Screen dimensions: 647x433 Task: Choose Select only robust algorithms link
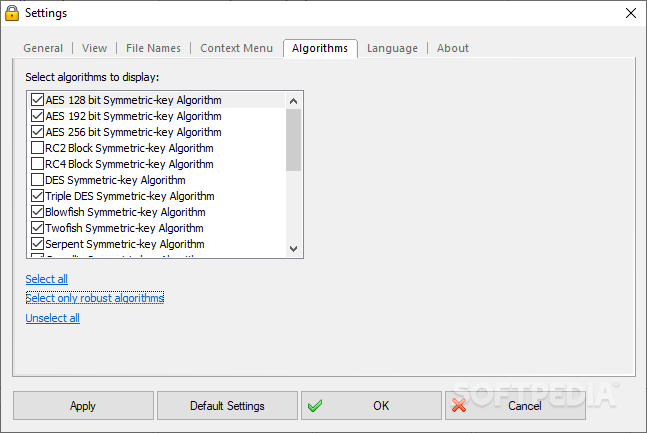point(95,298)
